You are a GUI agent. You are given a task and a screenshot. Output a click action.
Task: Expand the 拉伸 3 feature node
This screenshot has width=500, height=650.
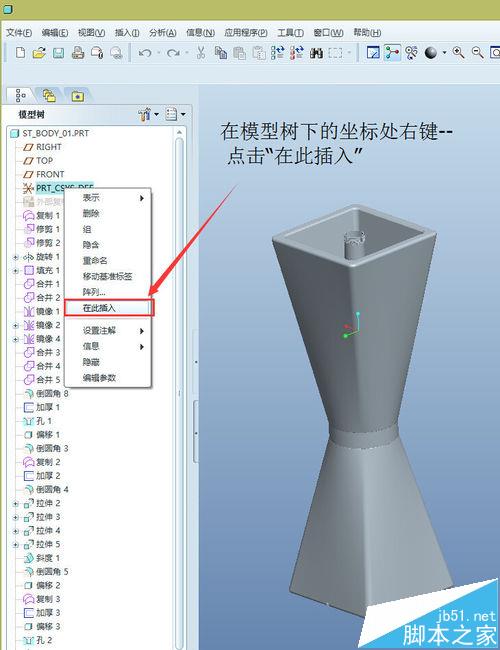pyautogui.click(x=15, y=517)
